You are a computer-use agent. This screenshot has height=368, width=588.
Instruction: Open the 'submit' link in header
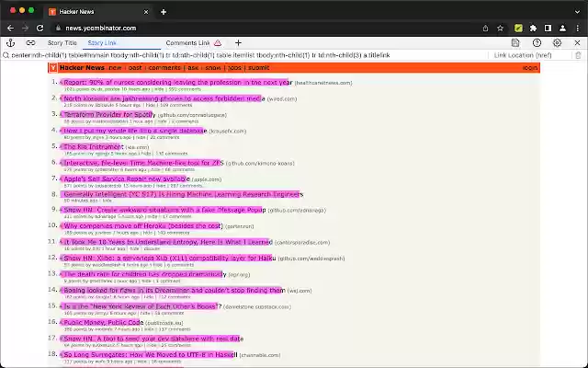click(259, 68)
